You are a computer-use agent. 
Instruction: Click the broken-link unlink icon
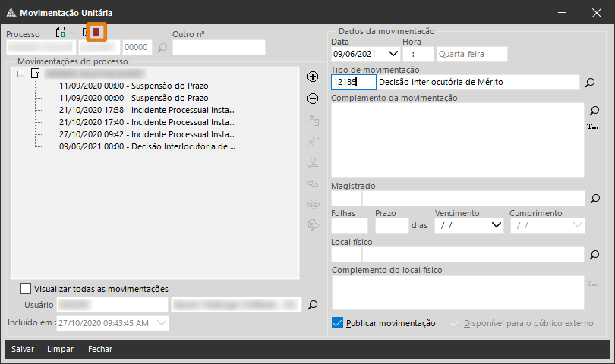(313, 204)
